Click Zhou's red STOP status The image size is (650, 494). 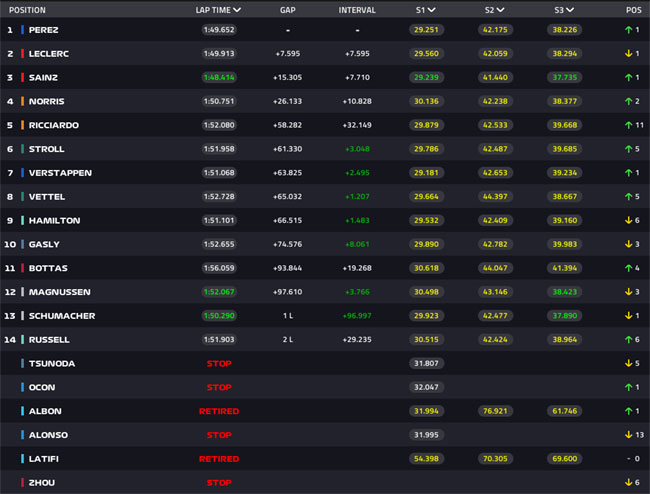coord(219,482)
